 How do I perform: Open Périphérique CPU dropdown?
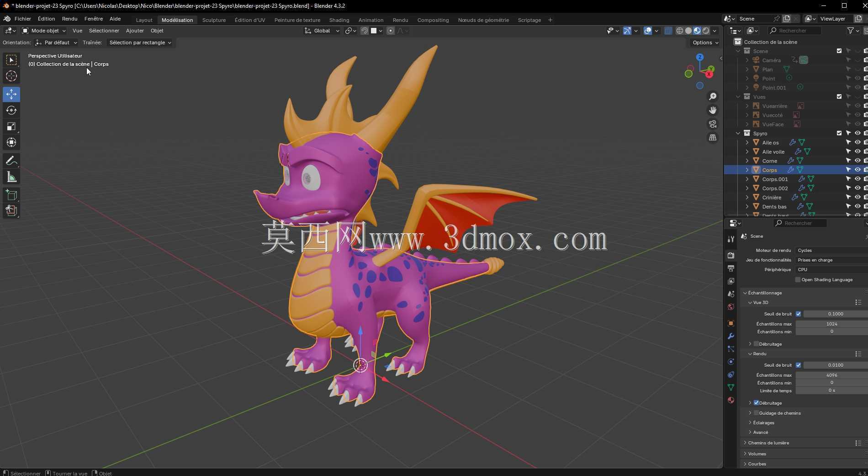[831, 269]
